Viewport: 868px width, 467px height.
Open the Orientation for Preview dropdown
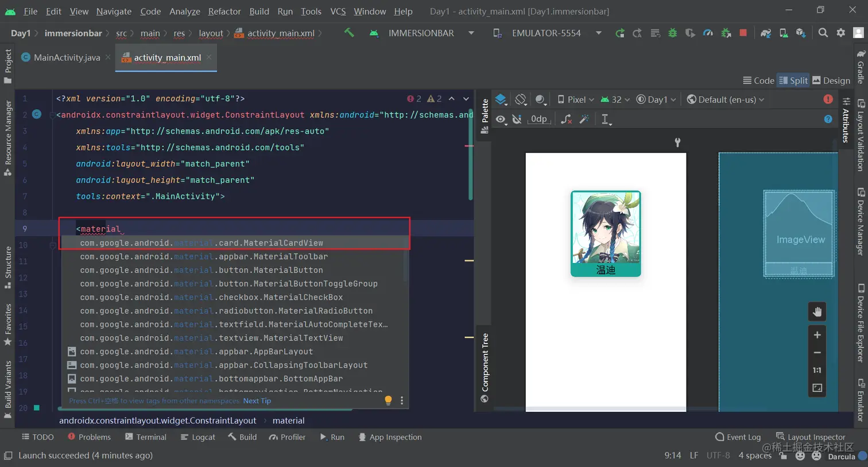(x=521, y=99)
